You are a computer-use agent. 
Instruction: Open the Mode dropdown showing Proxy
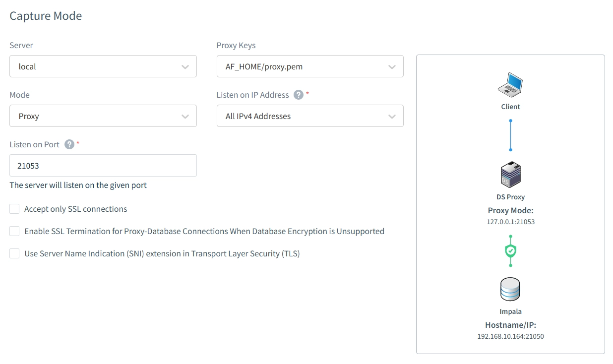(x=103, y=116)
